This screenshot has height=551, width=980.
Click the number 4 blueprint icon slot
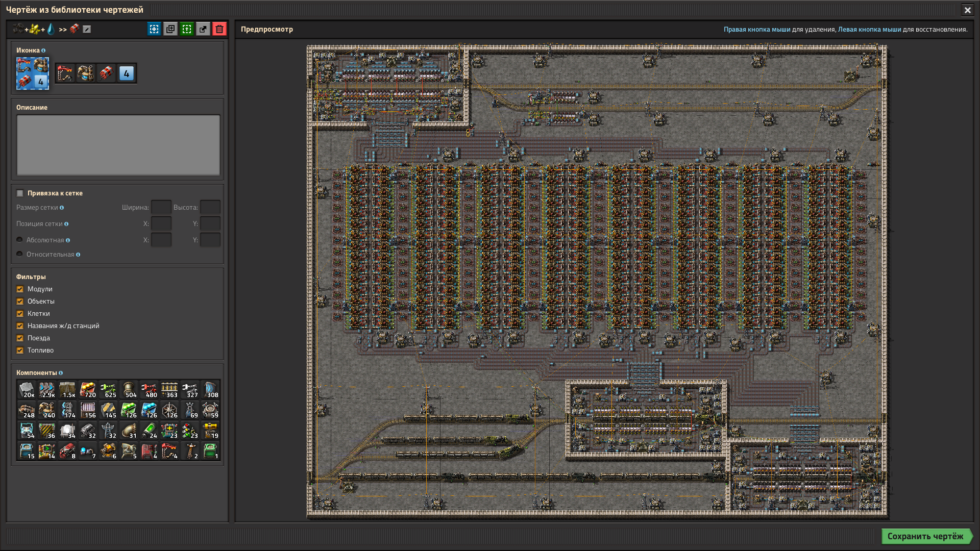(x=127, y=73)
